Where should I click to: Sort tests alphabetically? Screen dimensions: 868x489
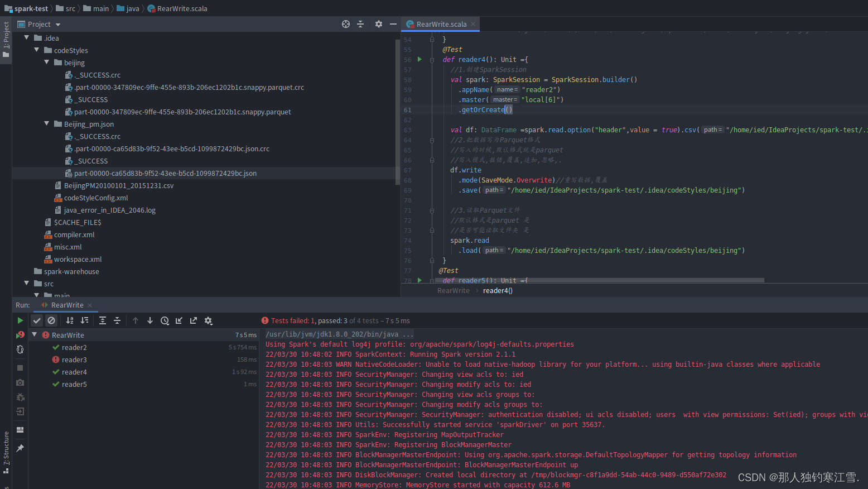[70, 320]
